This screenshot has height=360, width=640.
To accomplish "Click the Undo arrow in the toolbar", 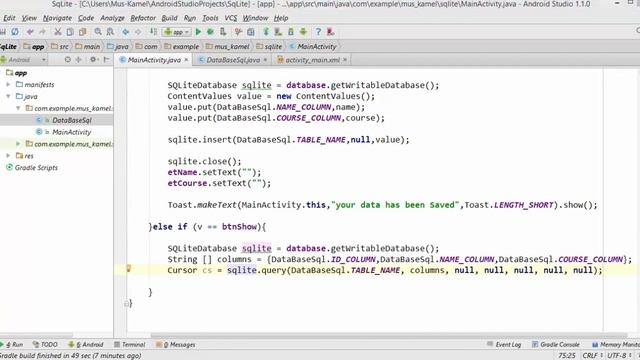I will tap(30, 32).
